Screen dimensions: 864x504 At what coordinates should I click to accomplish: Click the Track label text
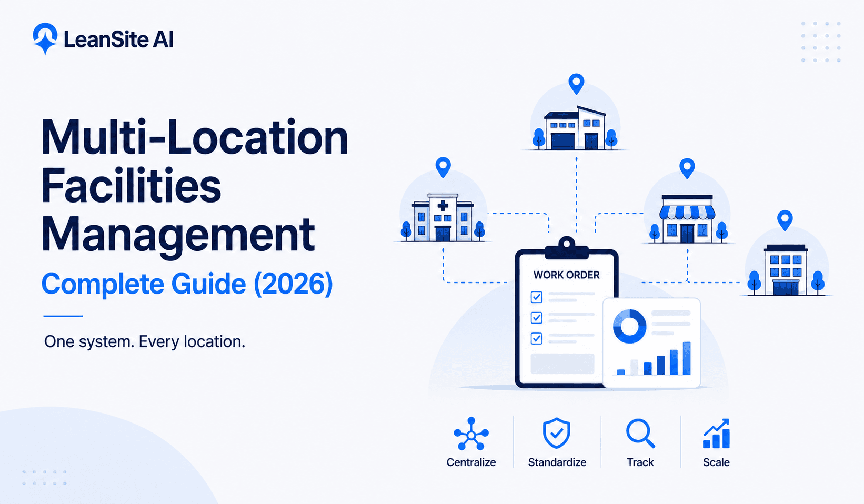click(640, 462)
